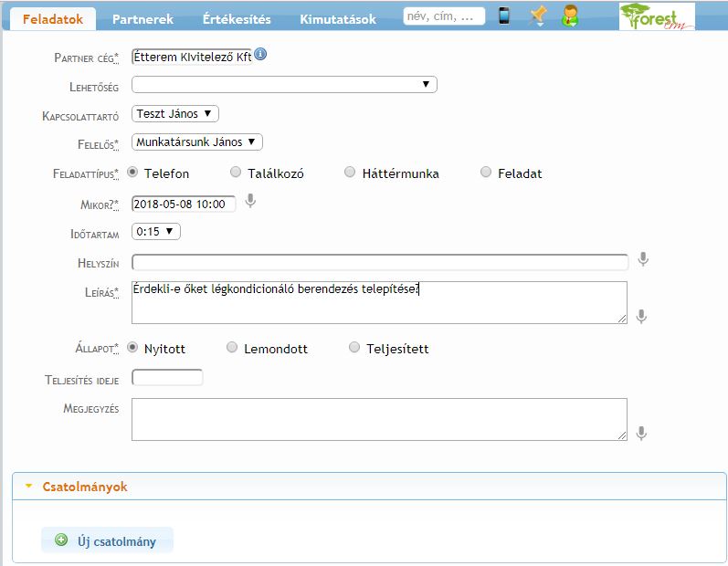This screenshot has width=728, height=566.
Task: Open the Kimutatások tab
Action: tap(338, 19)
